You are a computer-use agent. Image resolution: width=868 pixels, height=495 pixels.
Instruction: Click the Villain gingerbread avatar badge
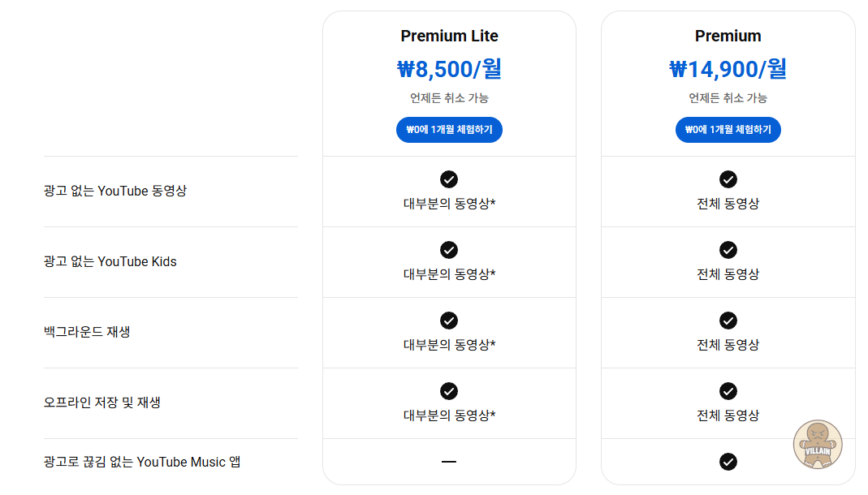pos(817,445)
